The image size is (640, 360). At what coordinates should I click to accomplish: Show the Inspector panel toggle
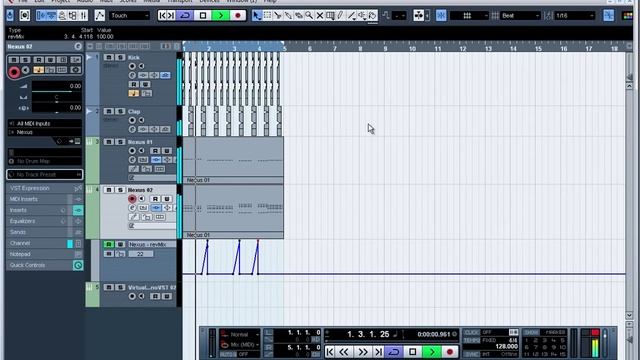(41, 16)
